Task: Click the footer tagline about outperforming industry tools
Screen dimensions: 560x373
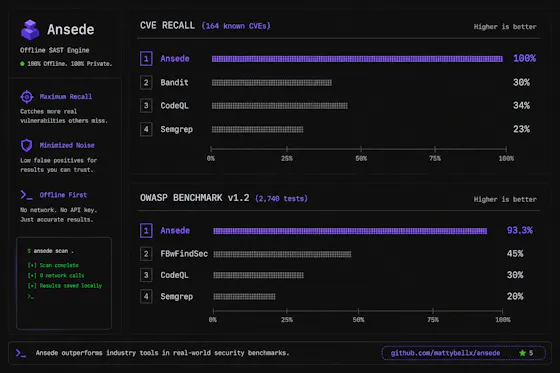Action: click(x=162, y=353)
